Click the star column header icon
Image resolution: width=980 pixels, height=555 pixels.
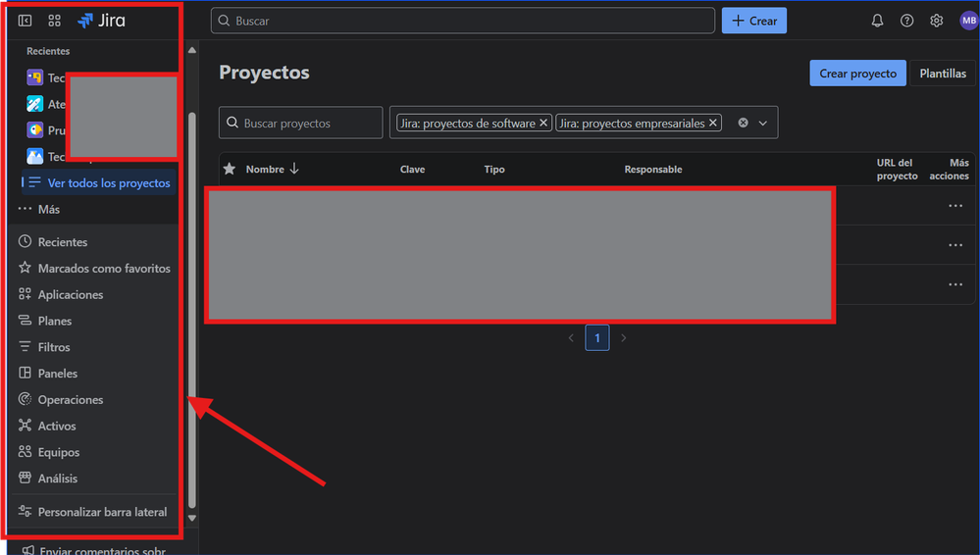click(x=230, y=169)
